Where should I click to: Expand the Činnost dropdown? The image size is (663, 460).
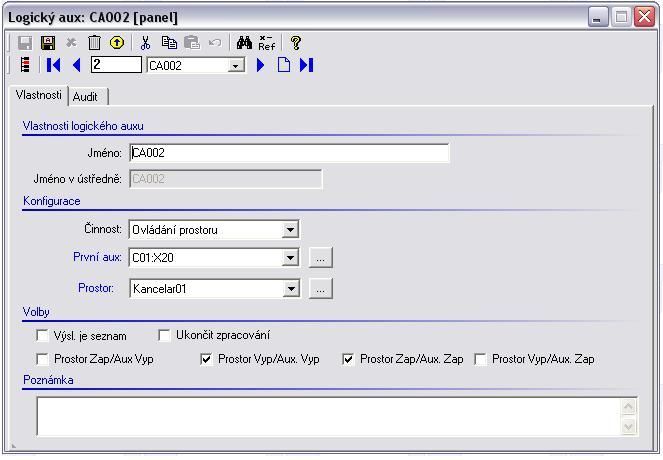click(290, 230)
